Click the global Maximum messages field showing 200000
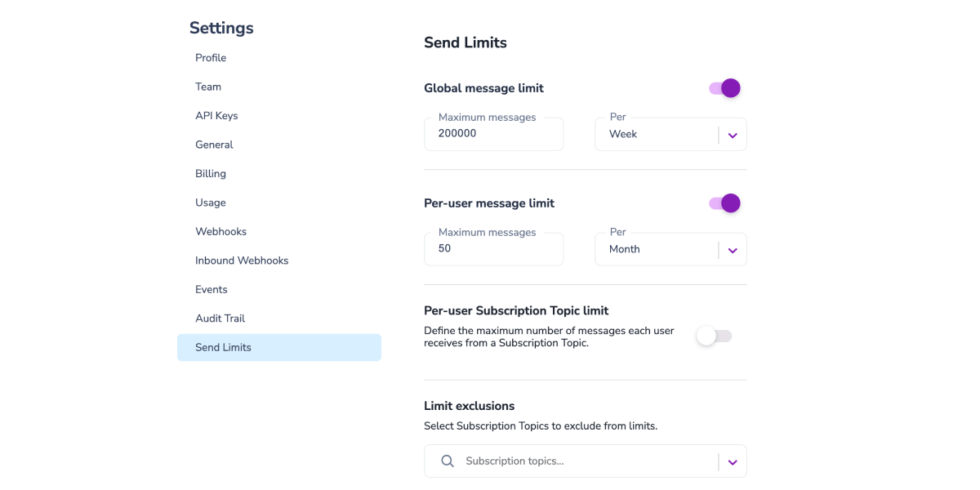 tap(493, 133)
